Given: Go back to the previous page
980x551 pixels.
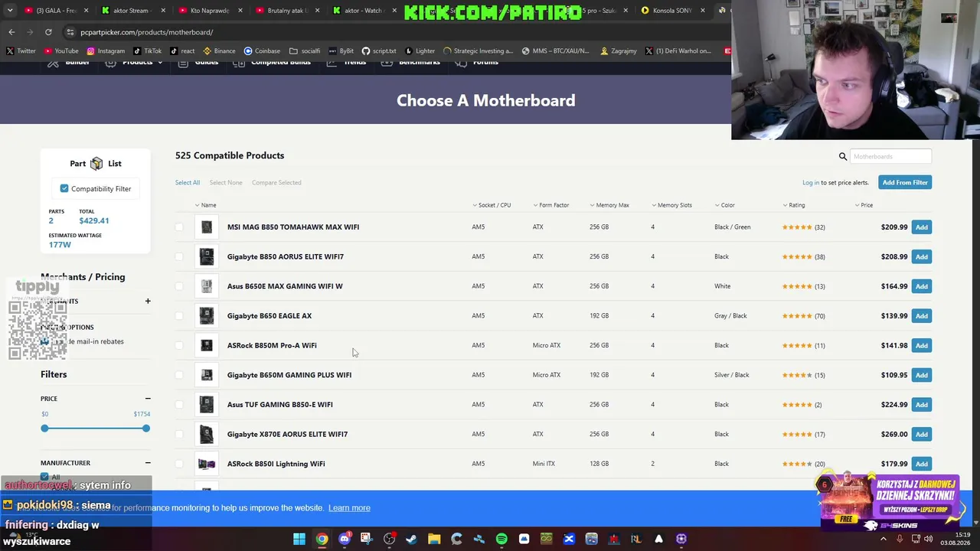Looking at the screenshot, I should click(11, 32).
